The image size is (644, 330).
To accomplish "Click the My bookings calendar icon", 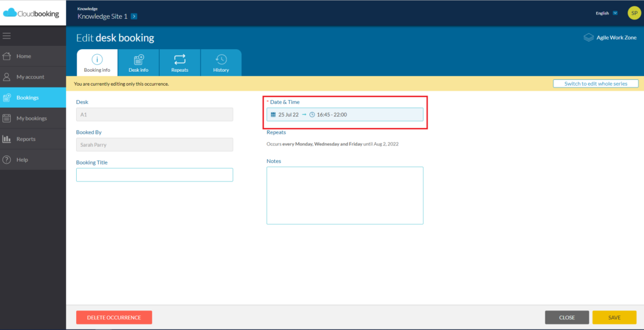I will click(6, 118).
